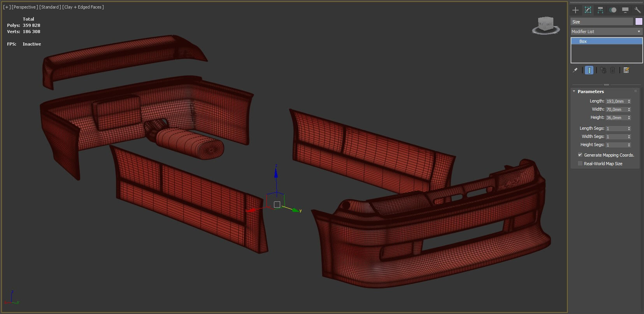644x314 pixels.
Task: Click the object color swatch
Action: pyautogui.click(x=639, y=21)
